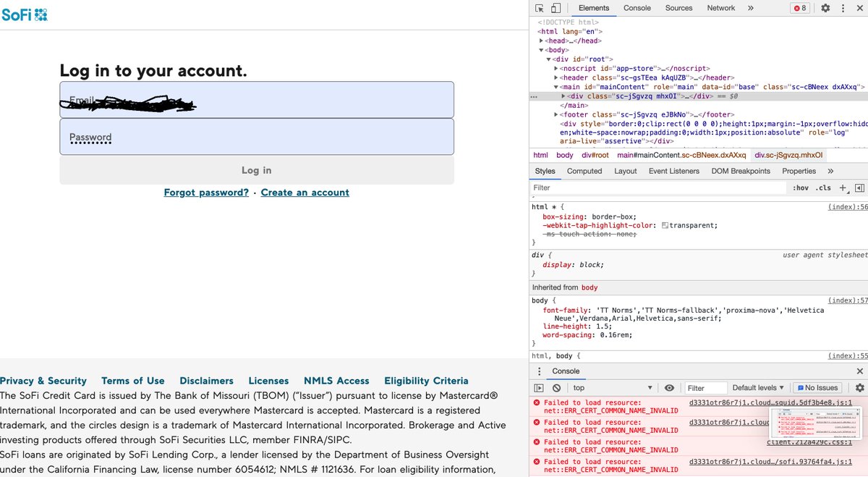Open the sofi.93764fa4.js:1 source link
Image resolution: width=868 pixels, height=477 pixels.
pos(770,461)
